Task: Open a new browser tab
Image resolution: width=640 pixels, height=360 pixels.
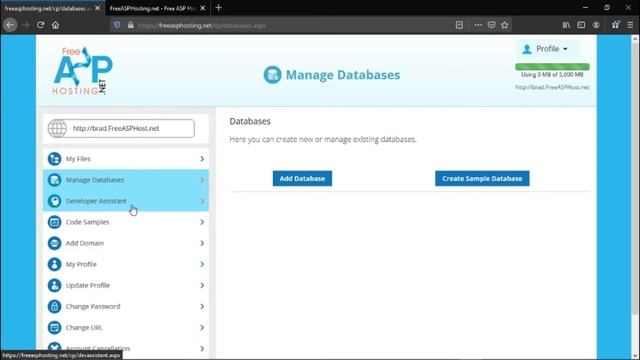Action: coord(218,8)
